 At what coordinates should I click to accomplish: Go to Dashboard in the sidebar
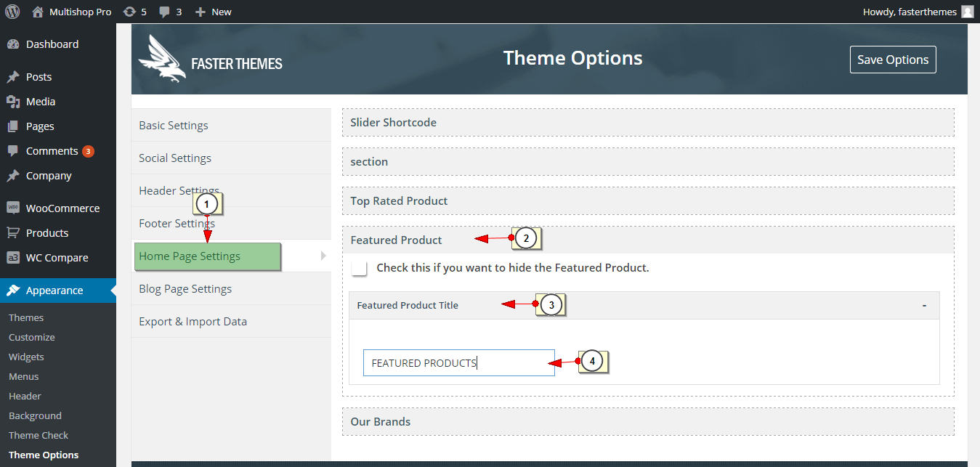coord(58,44)
